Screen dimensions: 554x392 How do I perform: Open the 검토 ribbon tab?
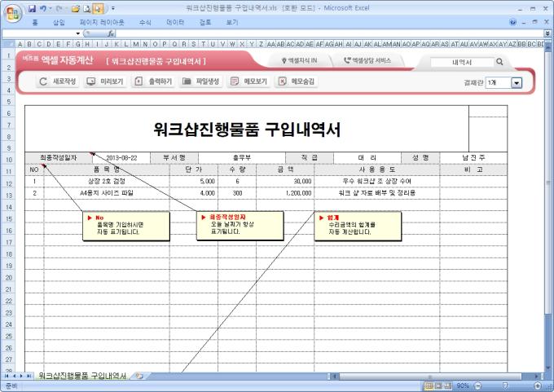(205, 23)
